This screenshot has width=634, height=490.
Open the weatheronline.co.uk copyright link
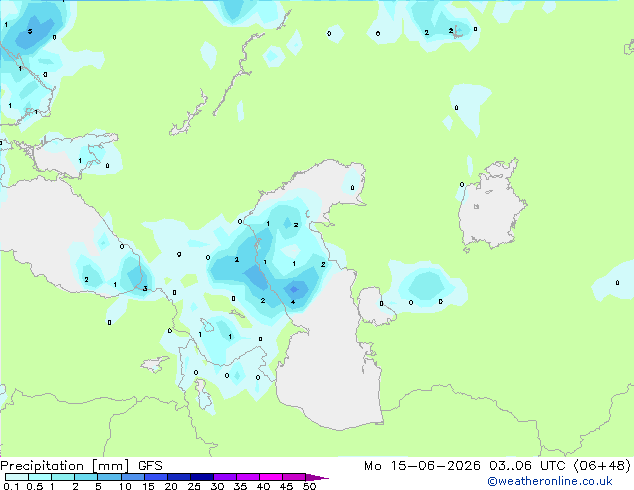pos(550,481)
